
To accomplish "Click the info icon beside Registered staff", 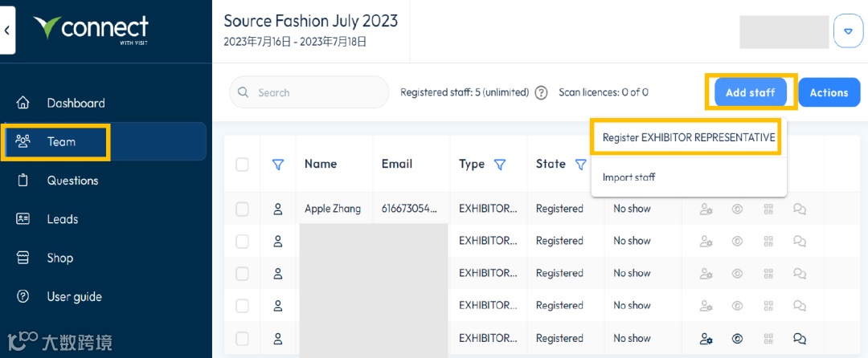I will click(541, 92).
